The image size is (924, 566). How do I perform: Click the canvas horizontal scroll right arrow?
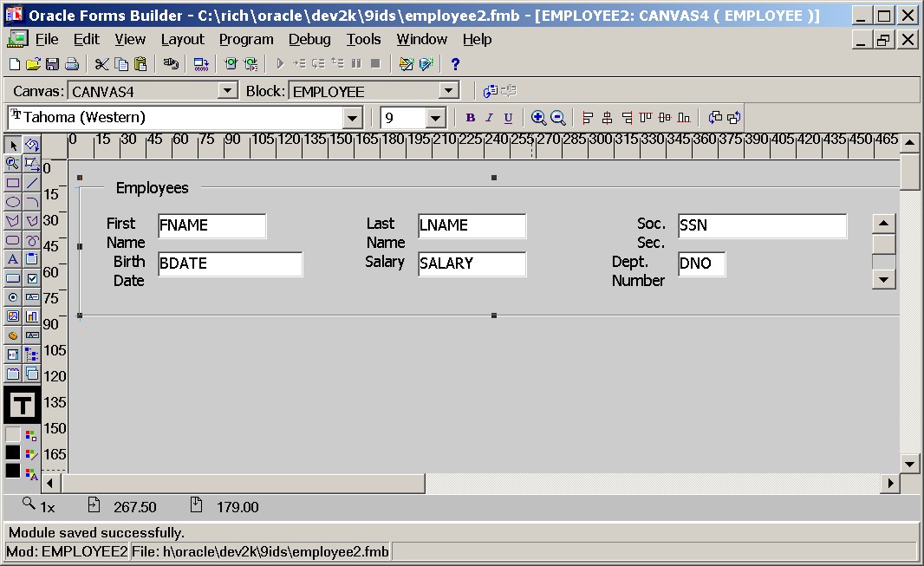(x=890, y=484)
